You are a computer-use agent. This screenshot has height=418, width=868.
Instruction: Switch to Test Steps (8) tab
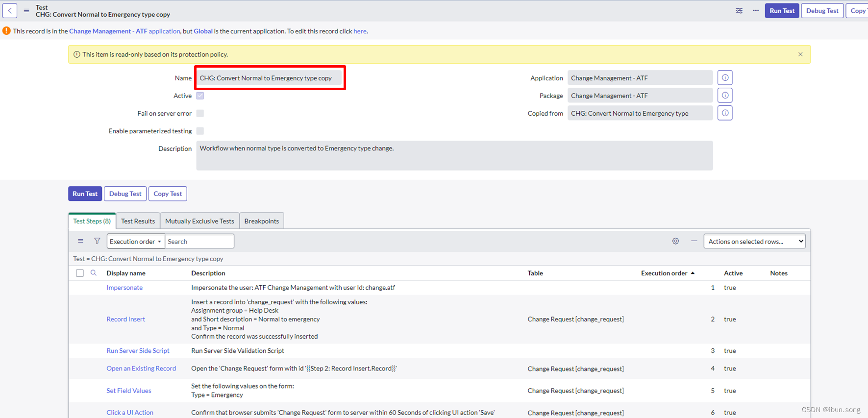[92, 221]
